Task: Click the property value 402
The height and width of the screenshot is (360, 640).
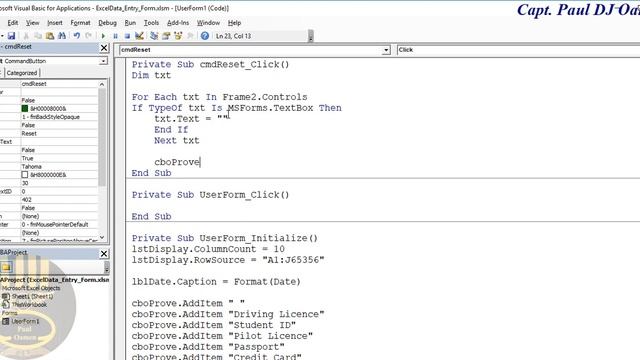Action: click(59, 200)
